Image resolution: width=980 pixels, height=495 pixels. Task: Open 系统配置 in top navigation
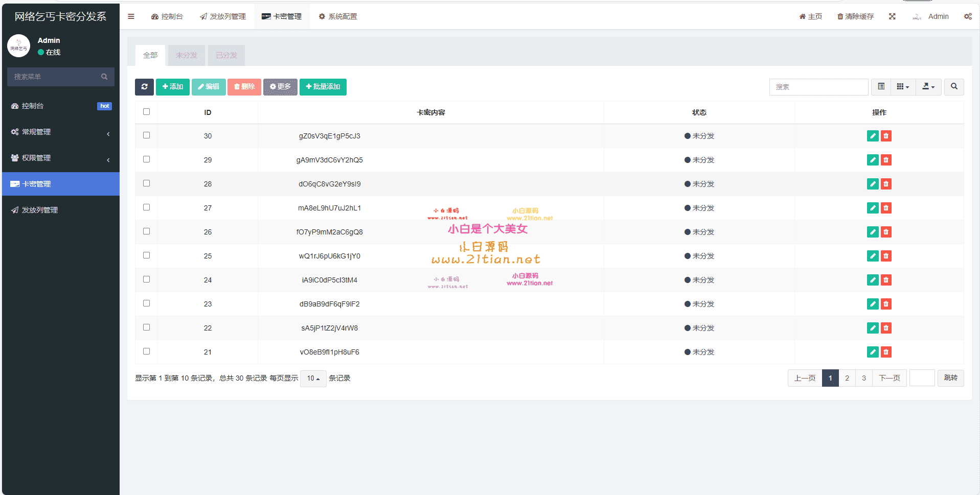338,16
